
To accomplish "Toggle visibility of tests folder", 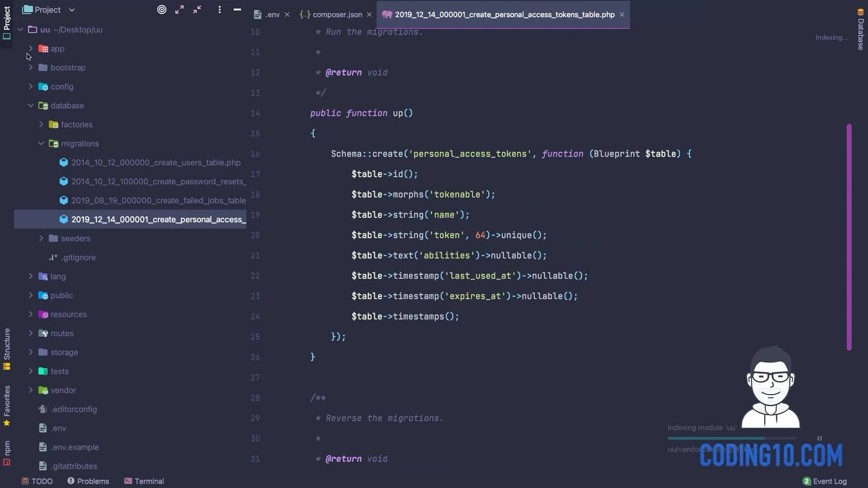I will point(31,371).
